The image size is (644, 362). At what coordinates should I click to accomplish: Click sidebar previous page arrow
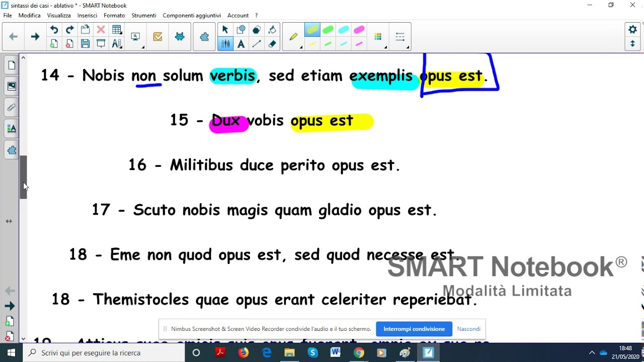[x=10, y=291]
